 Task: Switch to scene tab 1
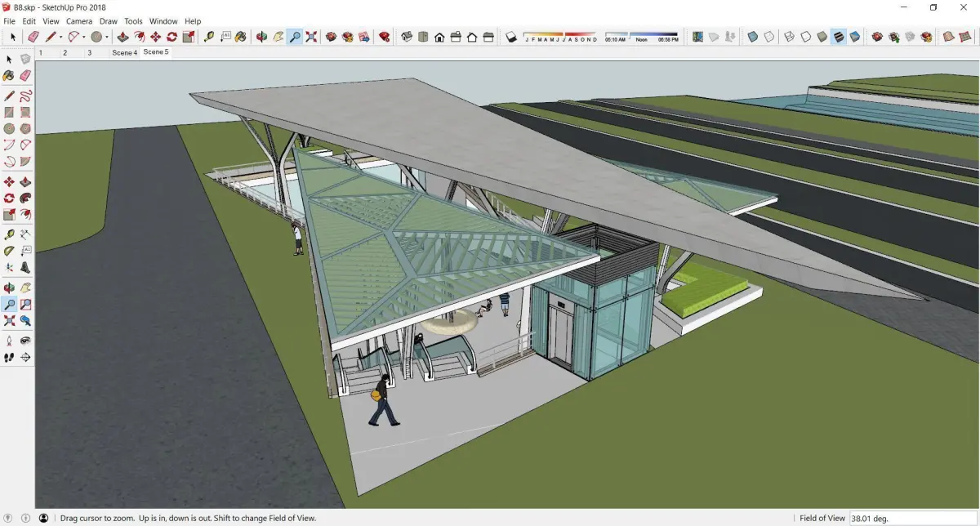tap(41, 52)
